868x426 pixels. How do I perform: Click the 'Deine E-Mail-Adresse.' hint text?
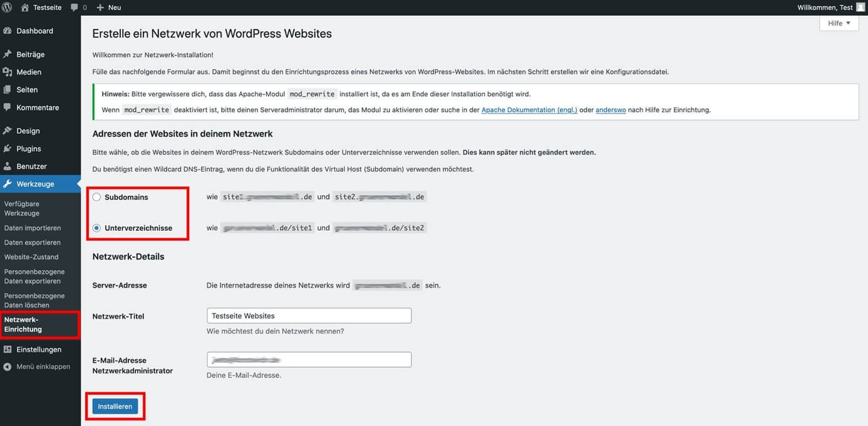coord(244,375)
